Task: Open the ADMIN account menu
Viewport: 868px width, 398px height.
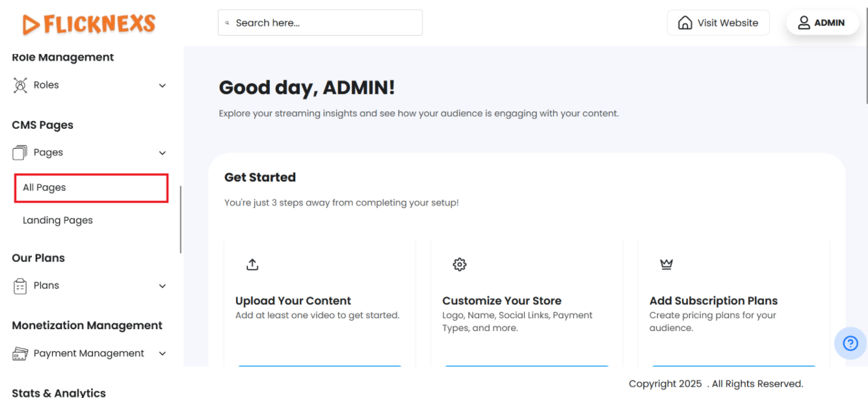Action: pos(822,23)
